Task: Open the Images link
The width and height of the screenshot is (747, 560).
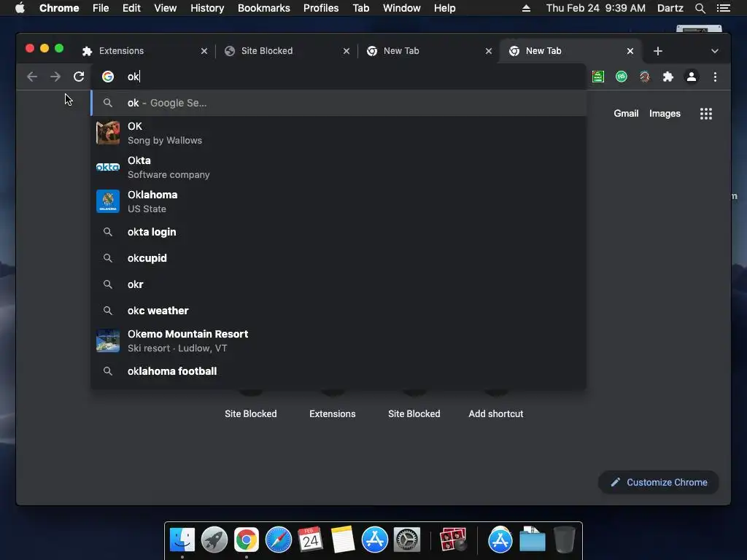Action: pos(665,113)
